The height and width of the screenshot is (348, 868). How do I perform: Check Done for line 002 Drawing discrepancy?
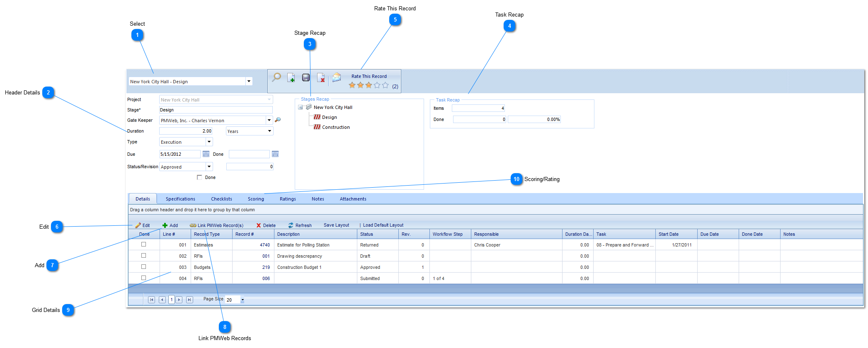point(144,256)
